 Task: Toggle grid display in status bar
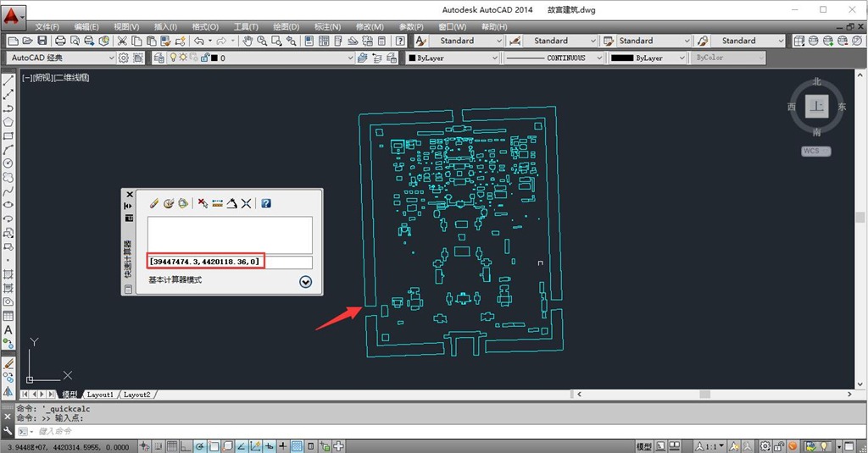171,446
